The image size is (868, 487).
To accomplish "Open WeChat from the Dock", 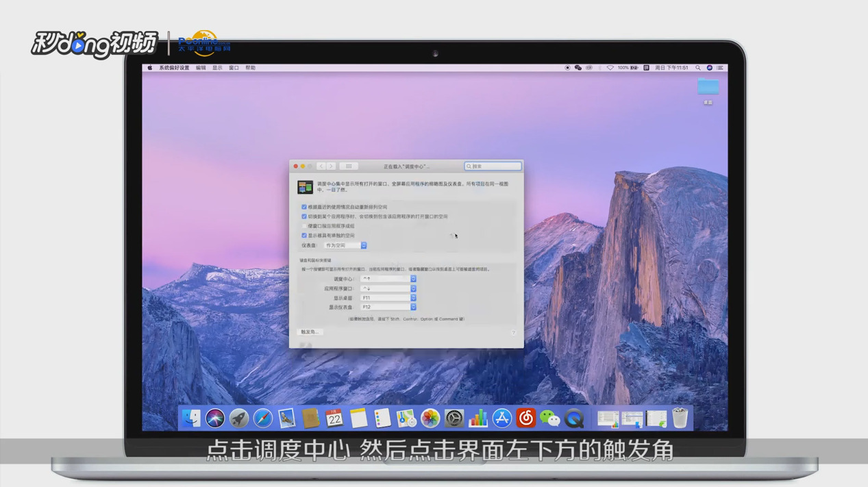I will coord(550,418).
